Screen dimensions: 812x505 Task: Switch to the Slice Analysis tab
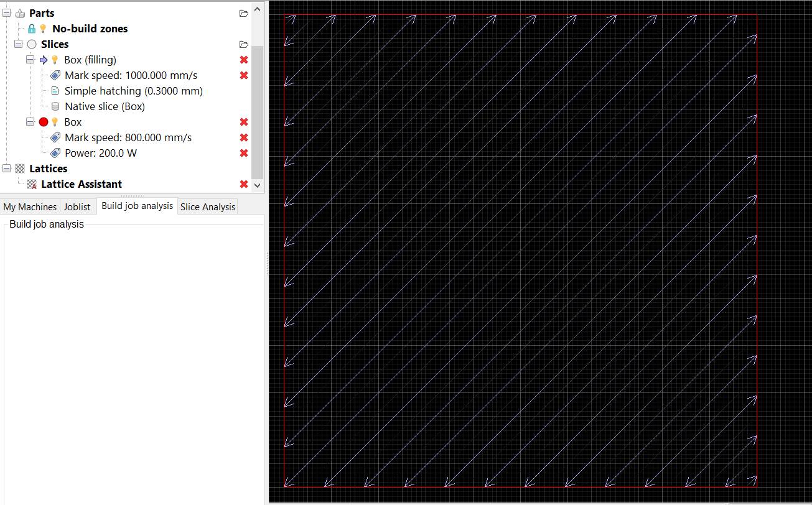pyautogui.click(x=207, y=206)
